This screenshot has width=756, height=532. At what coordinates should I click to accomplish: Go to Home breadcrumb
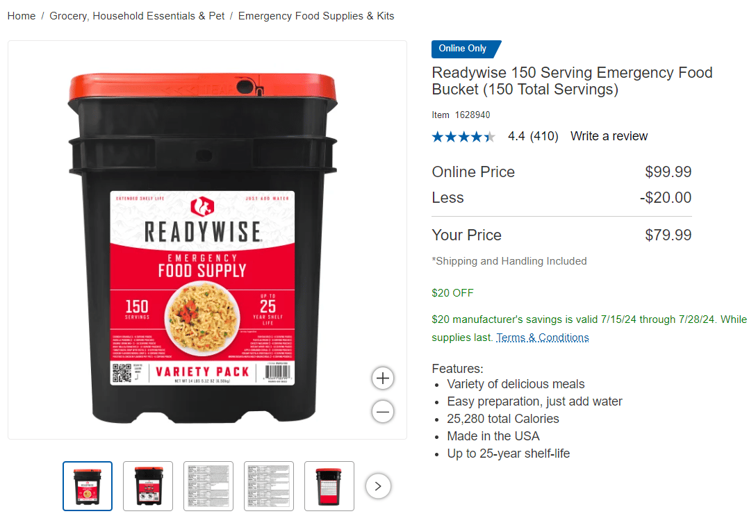[x=22, y=16]
